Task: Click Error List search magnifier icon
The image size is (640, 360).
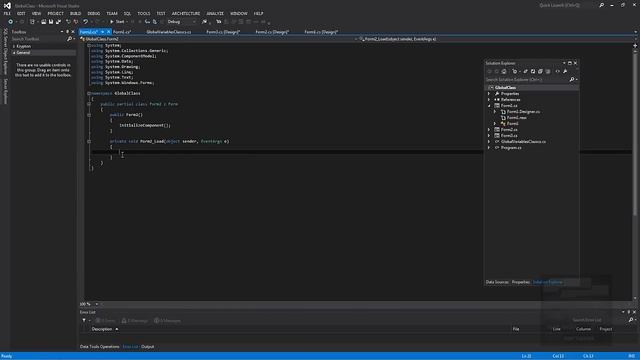Action: click(631, 320)
